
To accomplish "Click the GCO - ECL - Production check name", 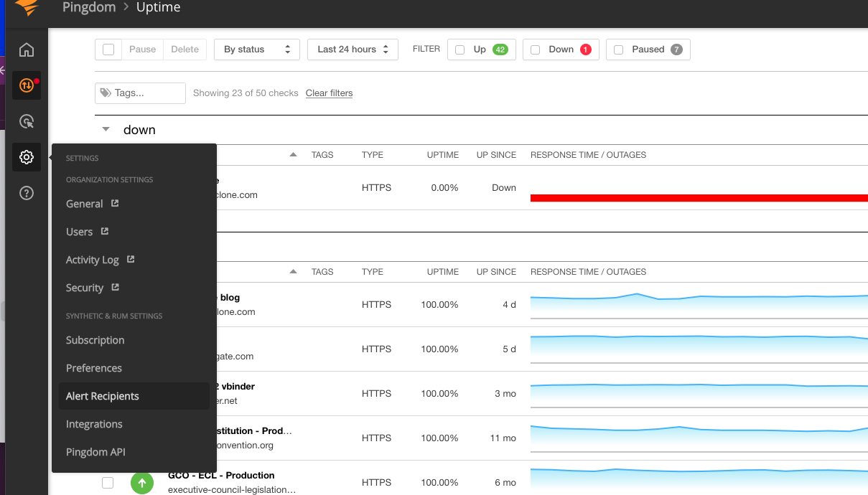I will click(x=221, y=475).
